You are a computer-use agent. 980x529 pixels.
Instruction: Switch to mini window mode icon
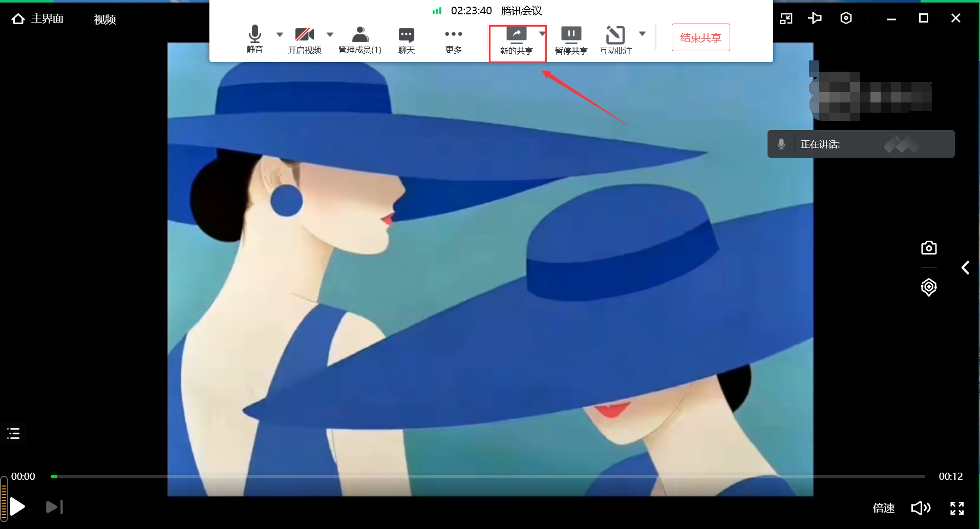tap(786, 19)
